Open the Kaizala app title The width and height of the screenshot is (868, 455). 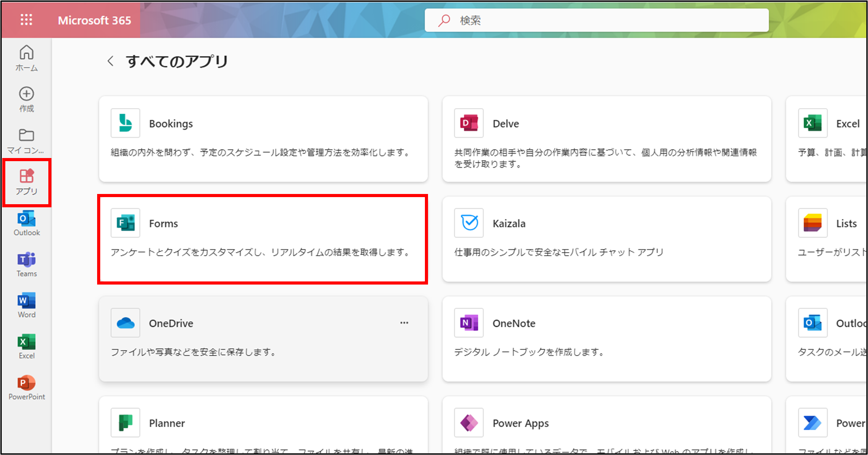tap(509, 224)
